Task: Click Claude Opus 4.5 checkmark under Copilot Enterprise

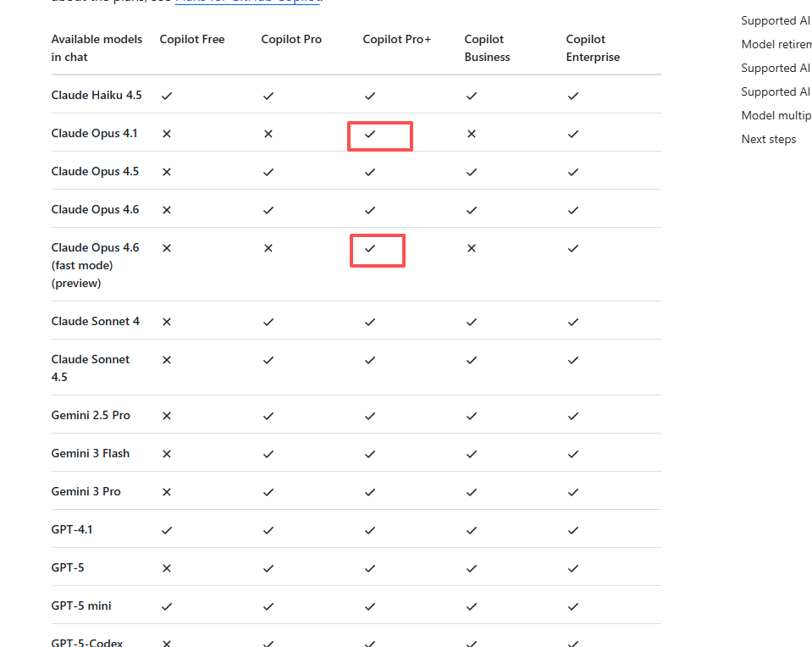Action: (x=572, y=172)
